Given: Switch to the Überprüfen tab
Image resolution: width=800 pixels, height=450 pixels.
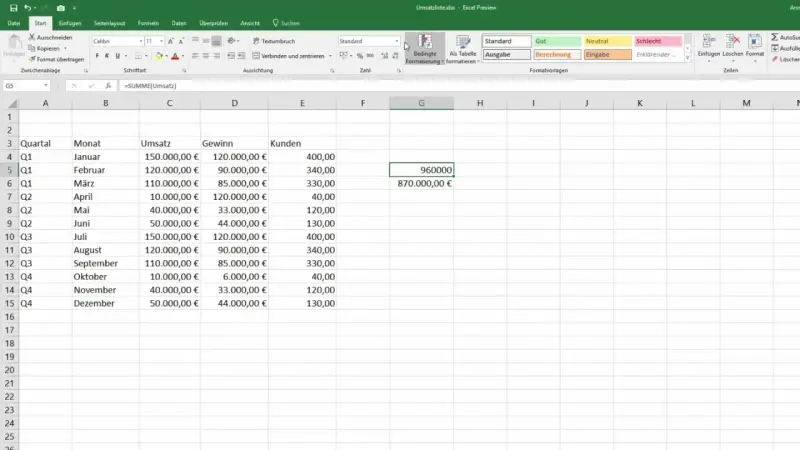Looking at the screenshot, I should 214,23.
